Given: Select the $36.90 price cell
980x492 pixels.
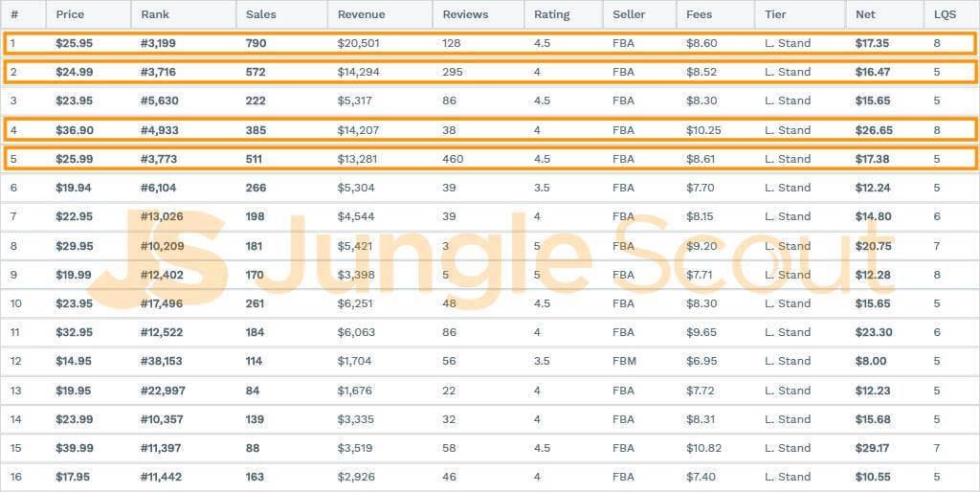Looking at the screenshot, I should 75,130.
